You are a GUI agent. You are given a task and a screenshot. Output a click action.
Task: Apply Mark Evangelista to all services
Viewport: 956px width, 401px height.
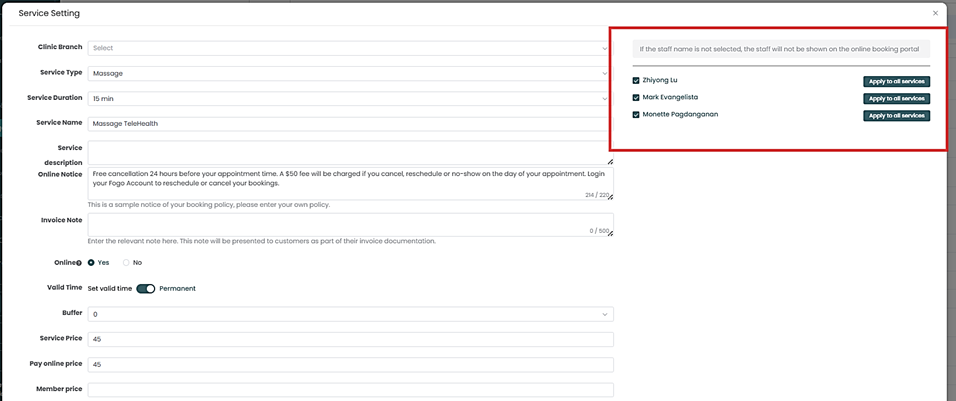(896, 99)
